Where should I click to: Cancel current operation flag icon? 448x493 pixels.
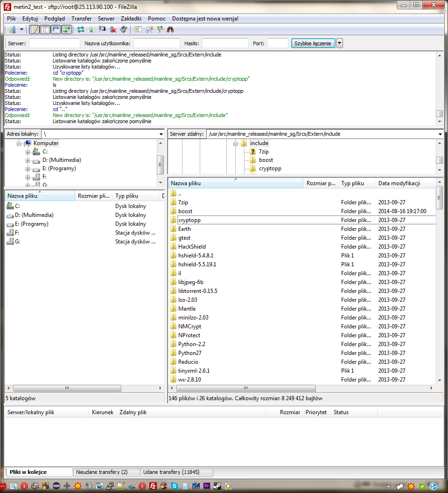click(102, 29)
